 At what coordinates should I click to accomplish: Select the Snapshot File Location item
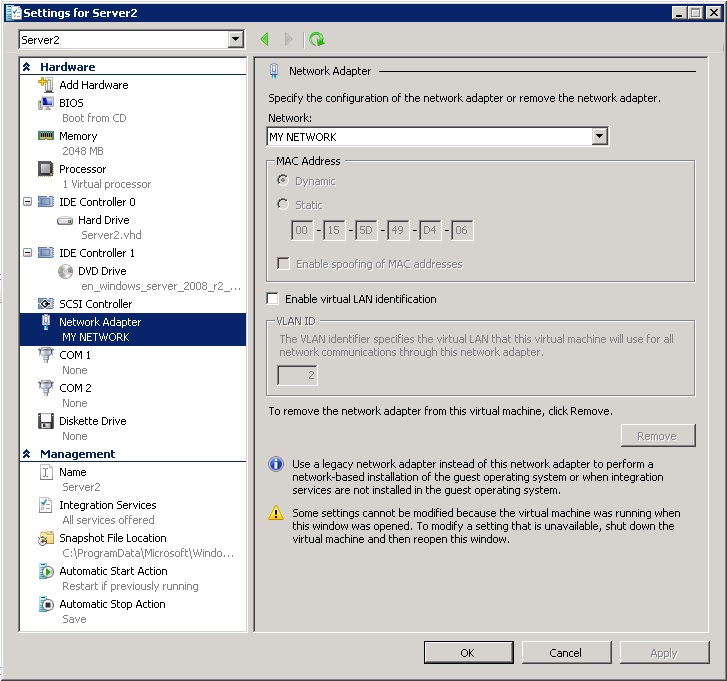(113, 538)
